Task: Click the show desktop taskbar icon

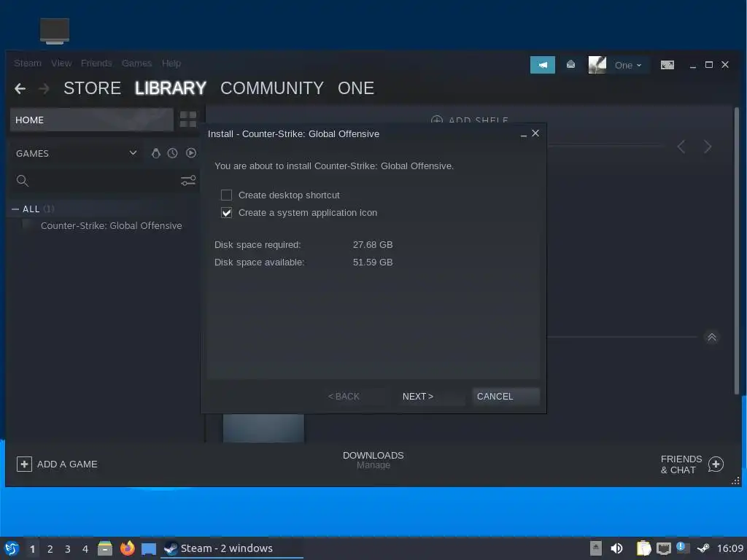Action: 149,549
